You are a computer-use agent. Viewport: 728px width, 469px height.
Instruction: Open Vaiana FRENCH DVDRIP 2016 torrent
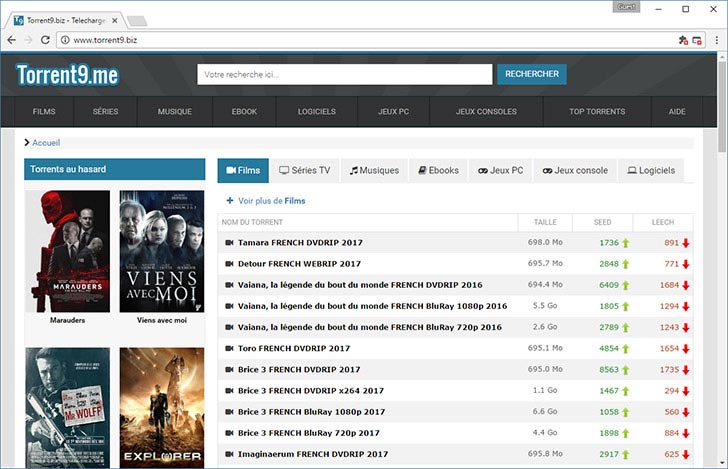tap(360, 285)
